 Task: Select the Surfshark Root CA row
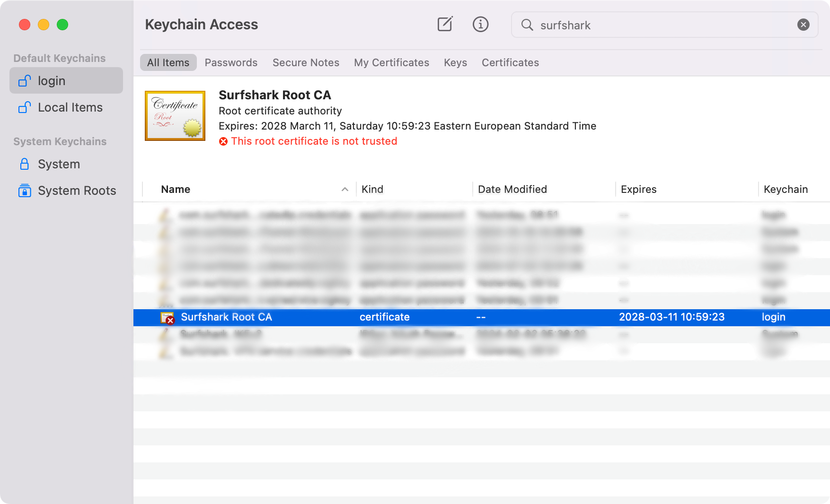[x=482, y=317]
